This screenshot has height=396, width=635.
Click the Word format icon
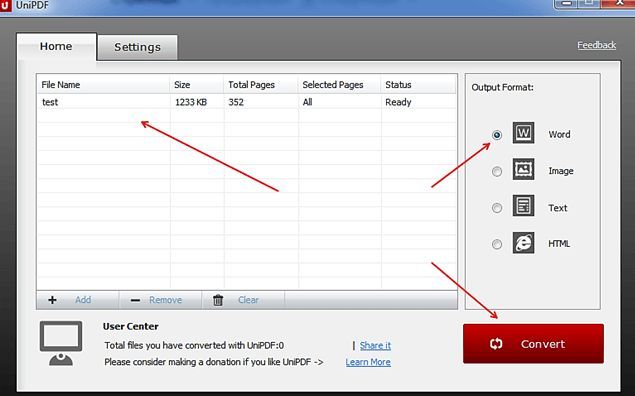click(523, 133)
